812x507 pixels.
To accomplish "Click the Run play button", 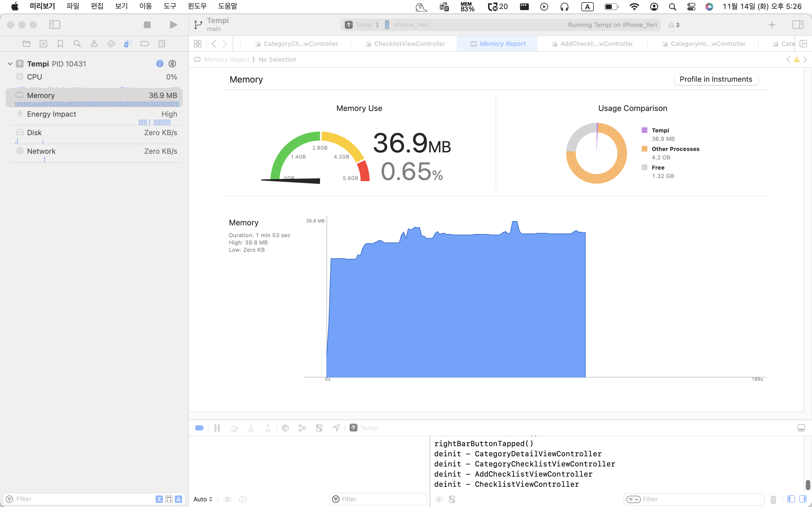I will [173, 25].
